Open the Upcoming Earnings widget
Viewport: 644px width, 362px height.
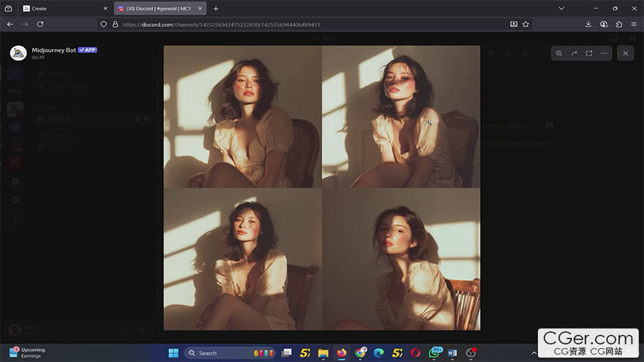coord(27,352)
